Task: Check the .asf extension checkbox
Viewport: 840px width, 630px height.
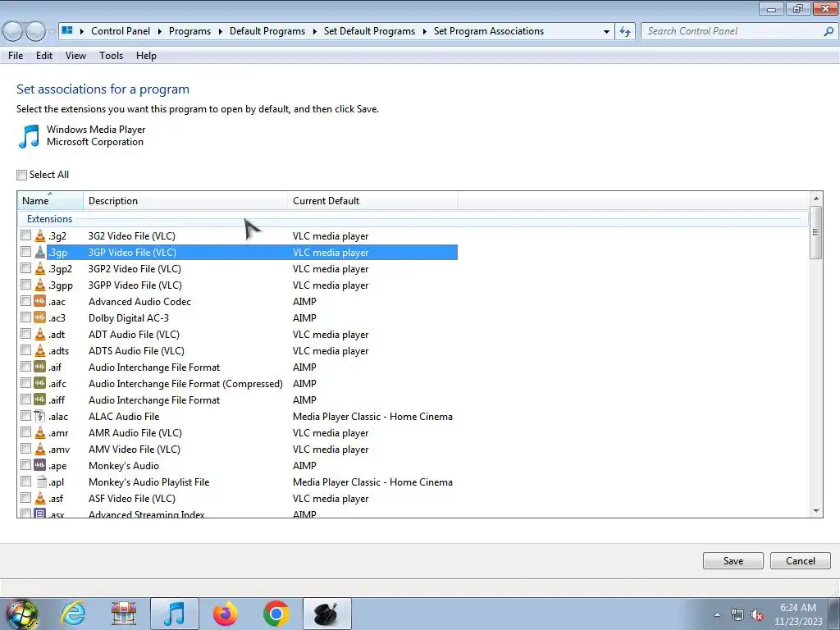Action: tap(25, 498)
